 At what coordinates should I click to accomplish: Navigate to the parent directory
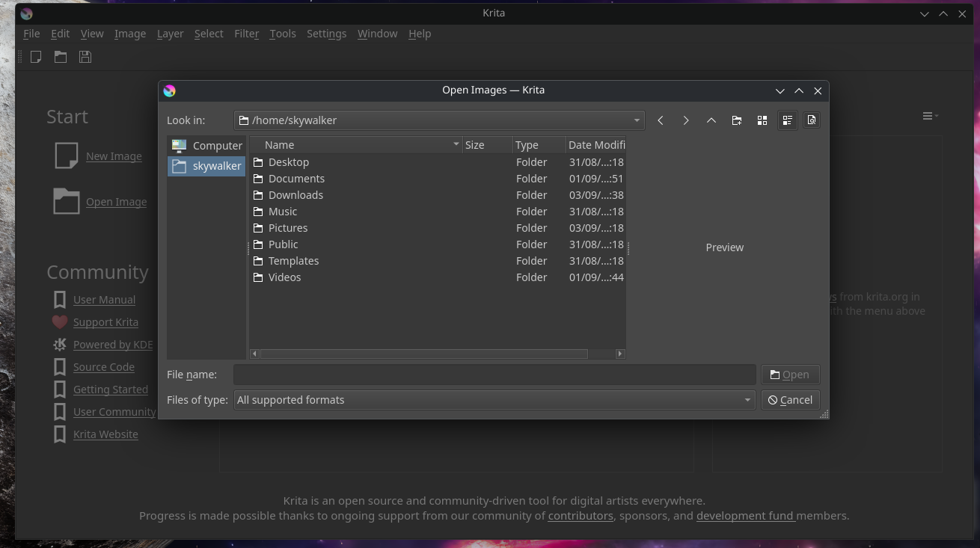pos(711,120)
